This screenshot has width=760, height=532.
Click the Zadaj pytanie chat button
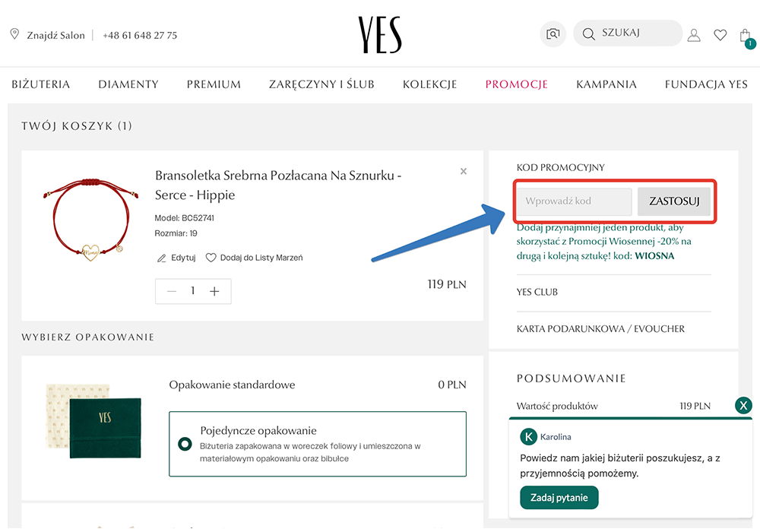point(559,498)
